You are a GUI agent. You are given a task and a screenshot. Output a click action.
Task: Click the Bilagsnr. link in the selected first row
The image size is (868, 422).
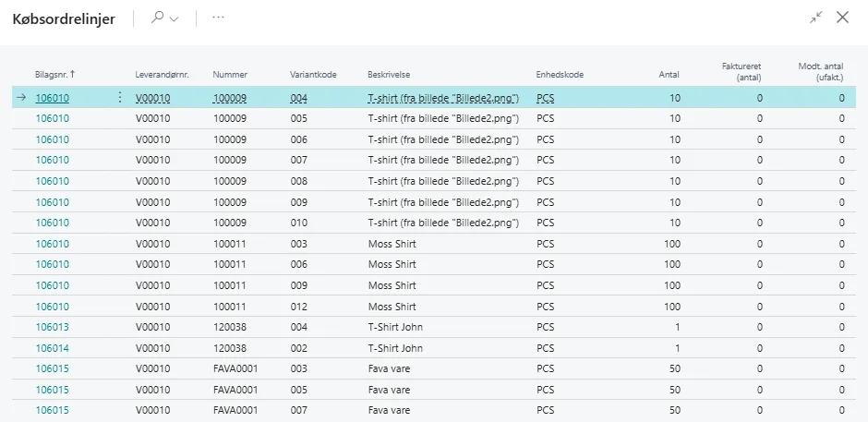53,97
